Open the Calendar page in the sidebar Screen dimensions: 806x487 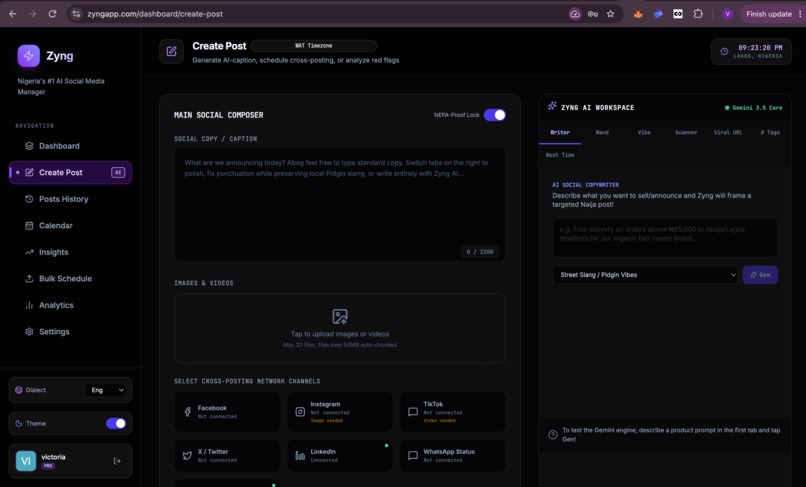coord(70,225)
